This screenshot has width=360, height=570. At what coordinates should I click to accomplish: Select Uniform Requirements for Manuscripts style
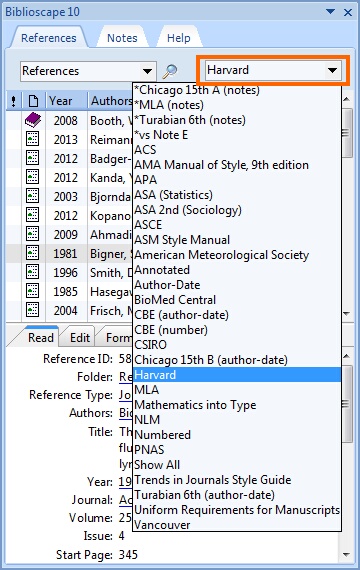pyautogui.click(x=237, y=510)
